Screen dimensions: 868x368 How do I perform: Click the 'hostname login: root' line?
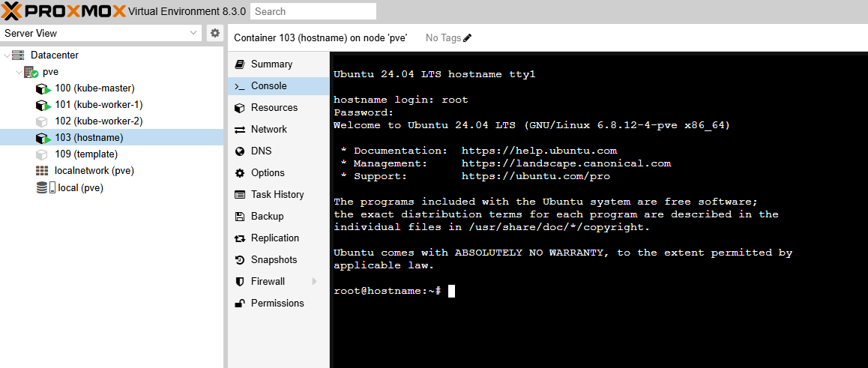[x=401, y=100]
